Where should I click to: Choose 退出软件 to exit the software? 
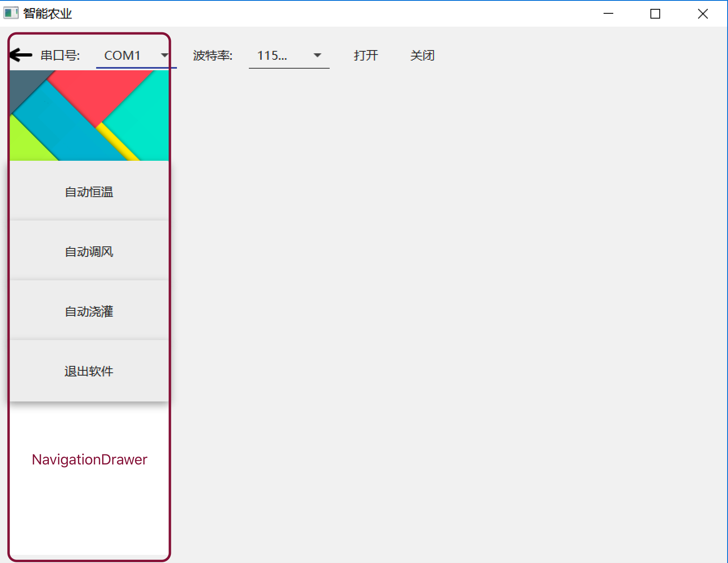click(x=89, y=371)
